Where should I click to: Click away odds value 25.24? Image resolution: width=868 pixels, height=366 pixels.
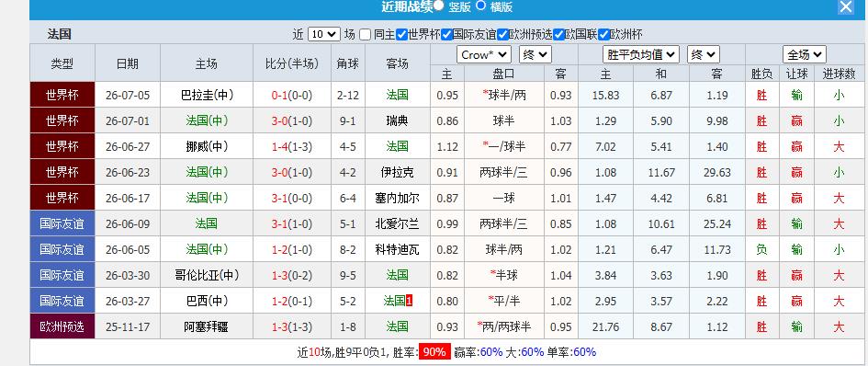pos(717,223)
